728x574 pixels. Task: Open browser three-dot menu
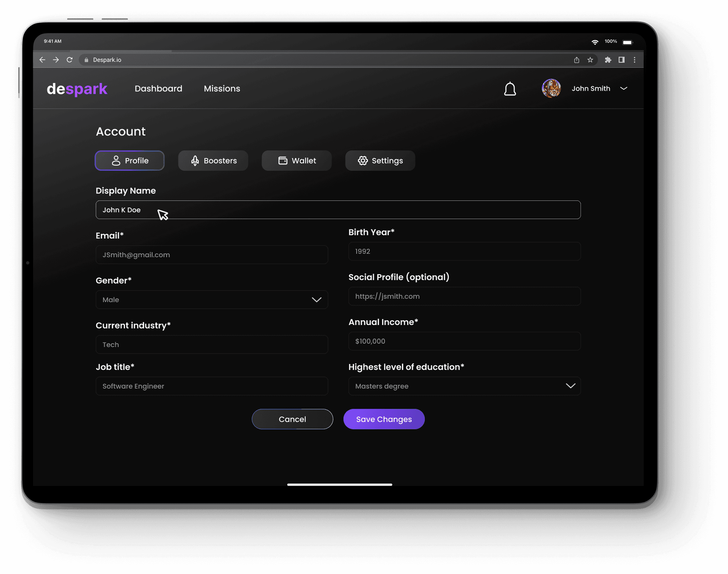pyautogui.click(x=635, y=60)
